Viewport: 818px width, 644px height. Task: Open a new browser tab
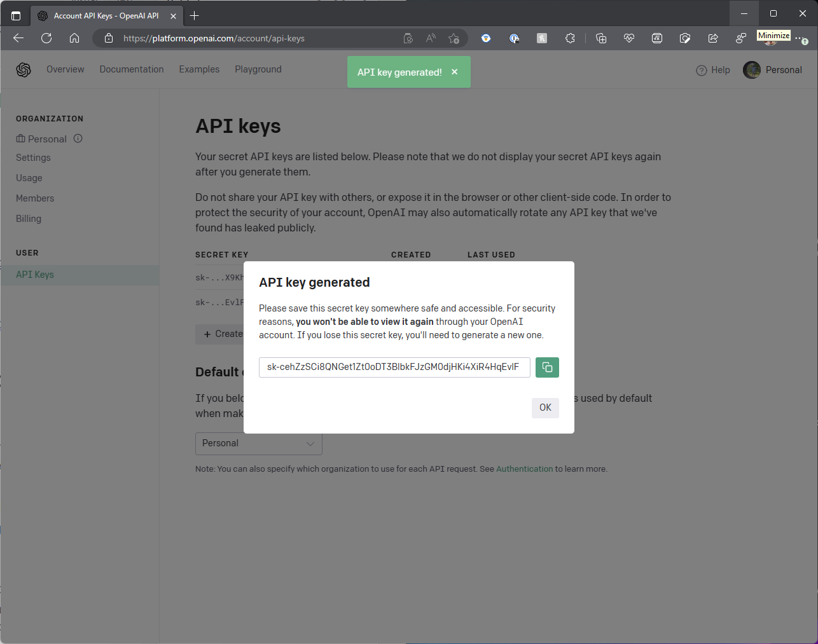point(195,16)
